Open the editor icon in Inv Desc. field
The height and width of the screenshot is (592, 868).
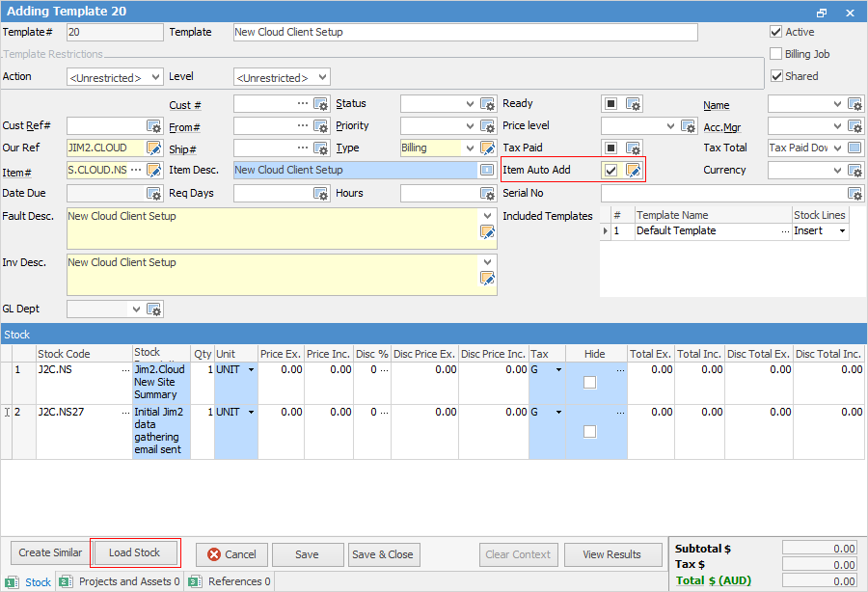(x=488, y=279)
